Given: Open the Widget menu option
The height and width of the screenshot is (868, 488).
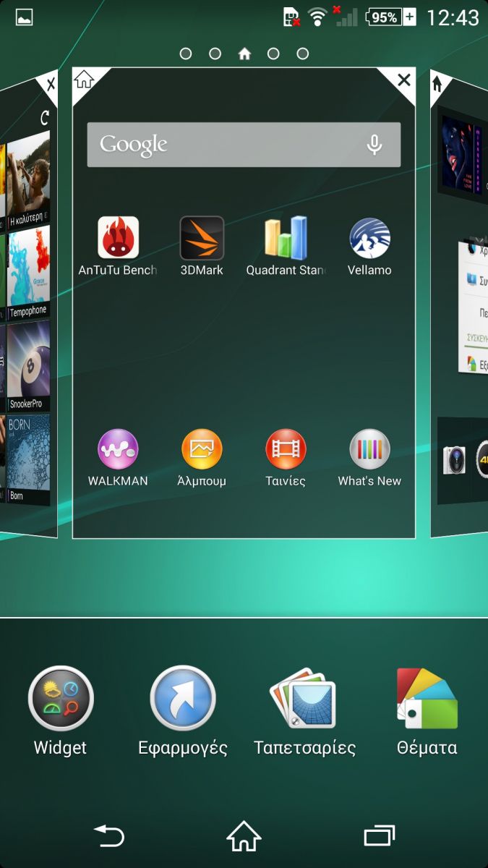Looking at the screenshot, I should point(60,711).
